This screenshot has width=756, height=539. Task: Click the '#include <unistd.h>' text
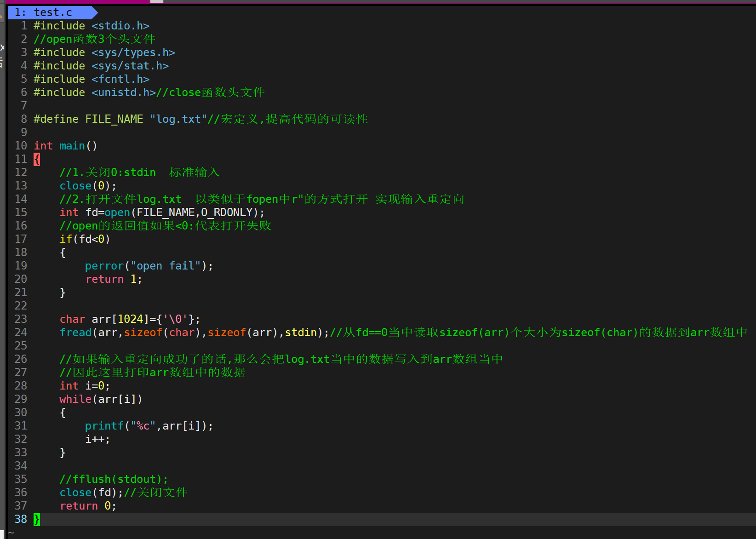95,92
